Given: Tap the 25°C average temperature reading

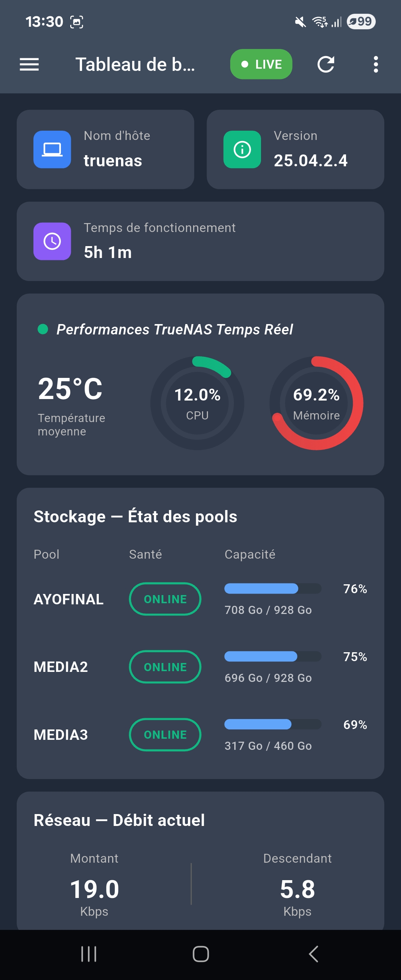Looking at the screenshot, I should click(x=71, y=388).
